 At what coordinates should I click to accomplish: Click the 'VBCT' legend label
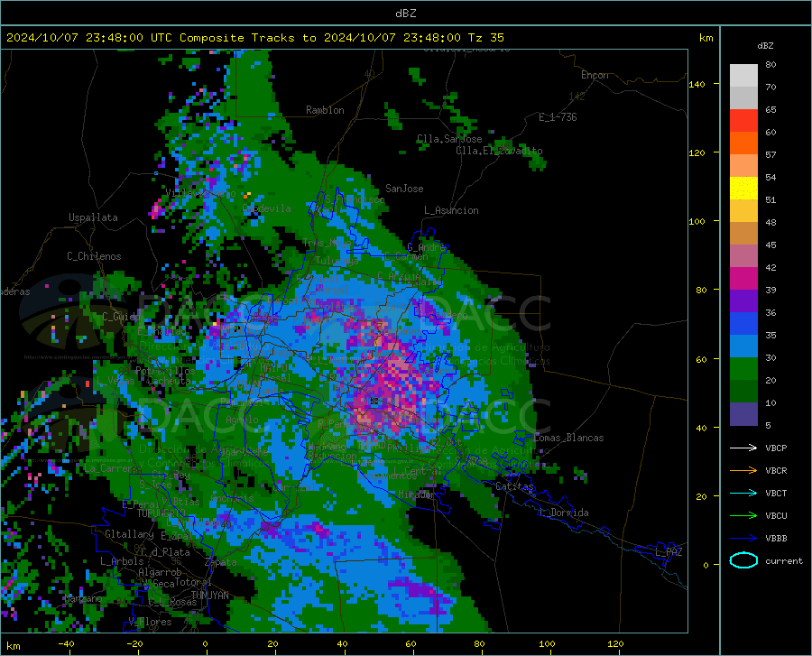[x=776, y=493]
